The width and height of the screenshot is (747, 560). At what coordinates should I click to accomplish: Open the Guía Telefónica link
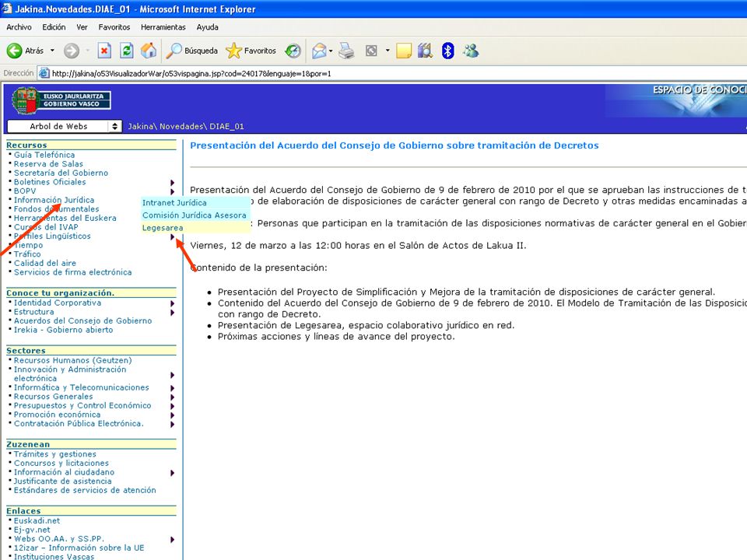tap(44, 155)
